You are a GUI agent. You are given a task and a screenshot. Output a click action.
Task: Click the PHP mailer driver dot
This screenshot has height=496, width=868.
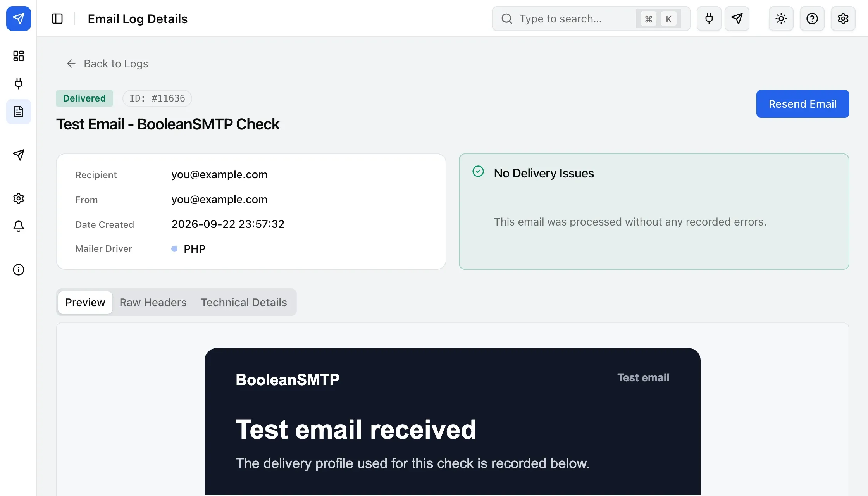(x=174, y=249)
